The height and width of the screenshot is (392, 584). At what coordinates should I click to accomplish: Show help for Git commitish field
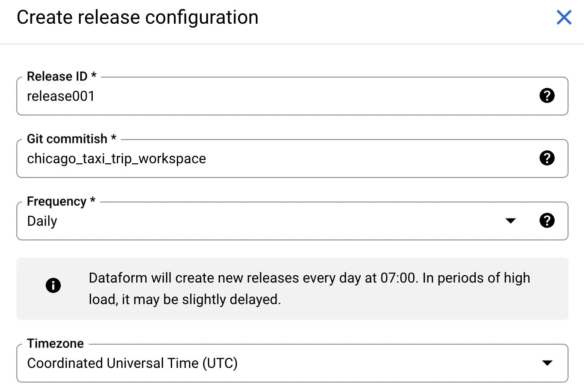pyautogui.click(x=547, y=158)
